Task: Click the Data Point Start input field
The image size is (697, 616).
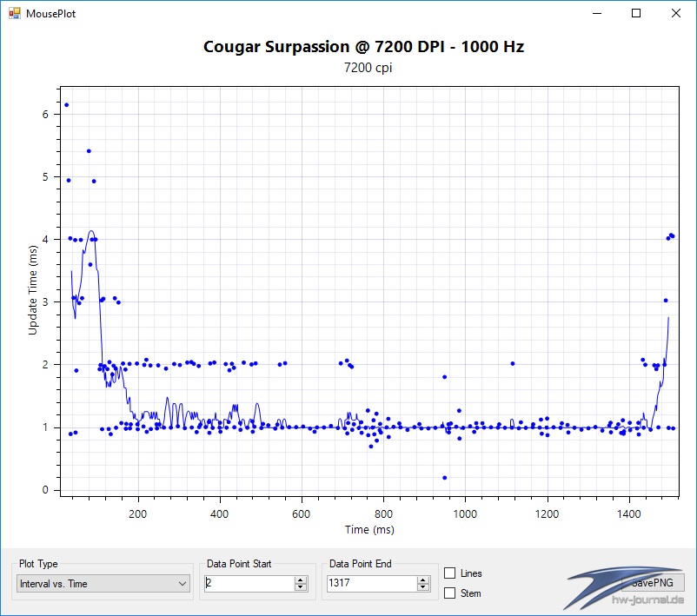Action: tap(249, 583)
